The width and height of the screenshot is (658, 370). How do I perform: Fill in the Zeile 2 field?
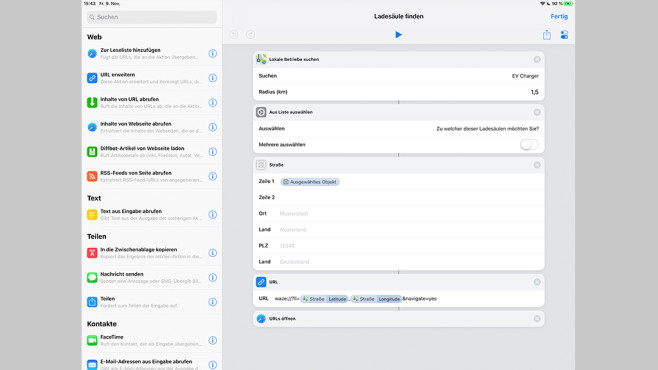[398, 198]
